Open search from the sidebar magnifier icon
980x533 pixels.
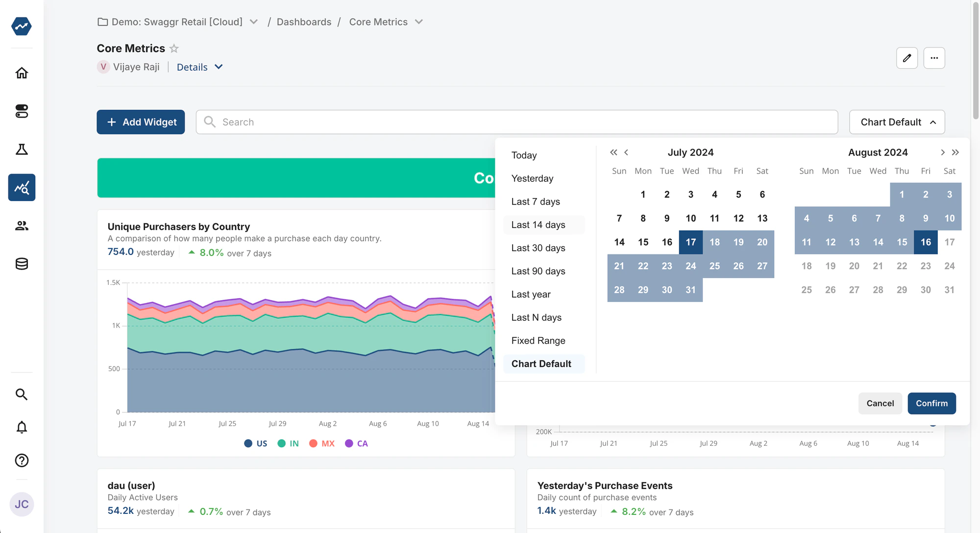(22, 394)
